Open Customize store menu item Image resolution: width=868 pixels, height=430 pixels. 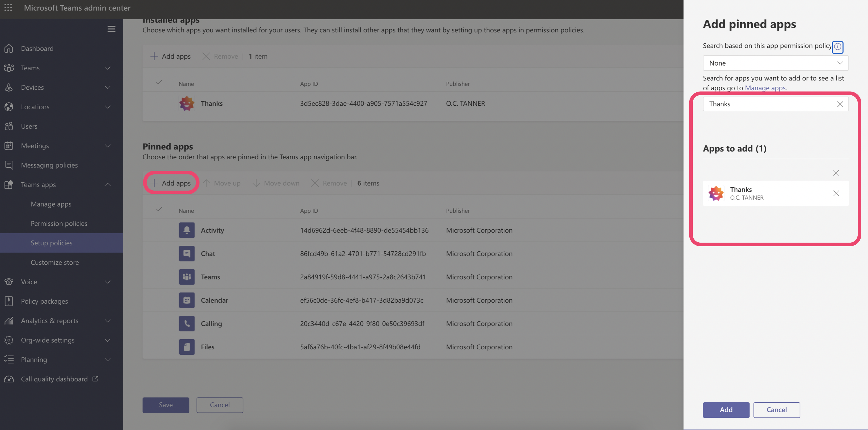[55, 262]
